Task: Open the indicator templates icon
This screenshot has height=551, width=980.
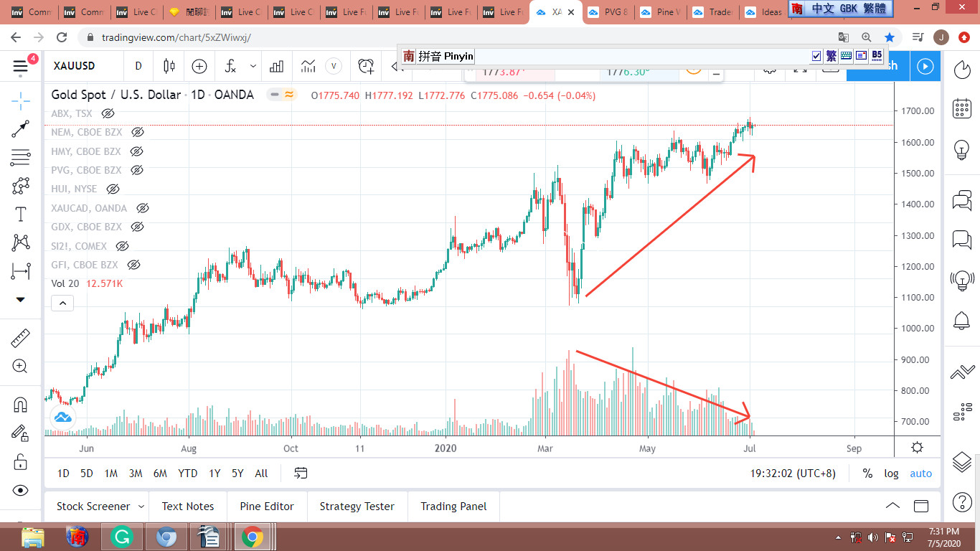Action: pos(308,66)
